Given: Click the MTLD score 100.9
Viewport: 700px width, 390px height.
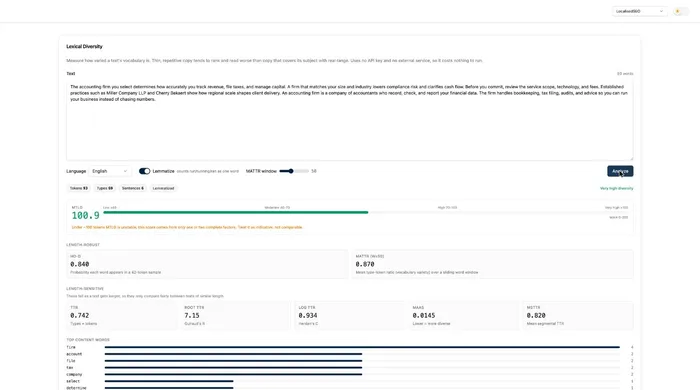Looking at the screenshot, I should [86, 216].
